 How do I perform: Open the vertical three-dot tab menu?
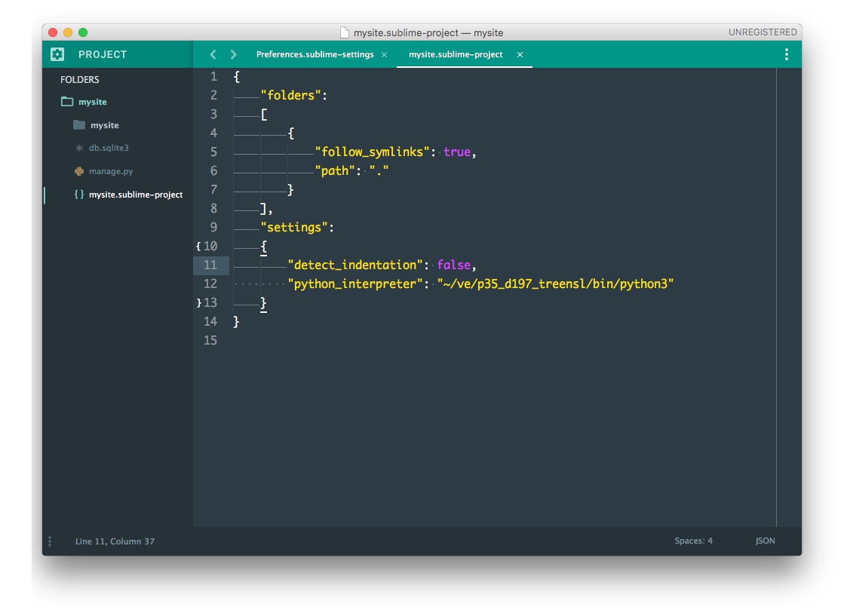[787, 54]
